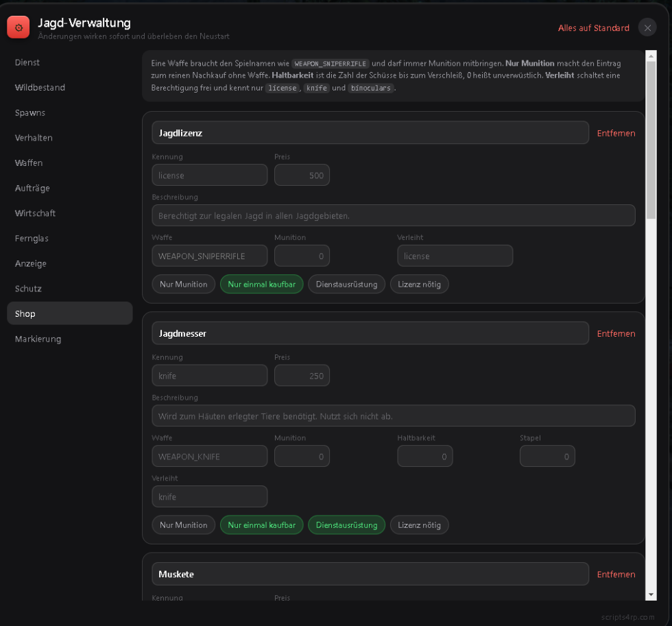Click the red gear app icon
Screen dimensions: 672x626
click(19, 27)
